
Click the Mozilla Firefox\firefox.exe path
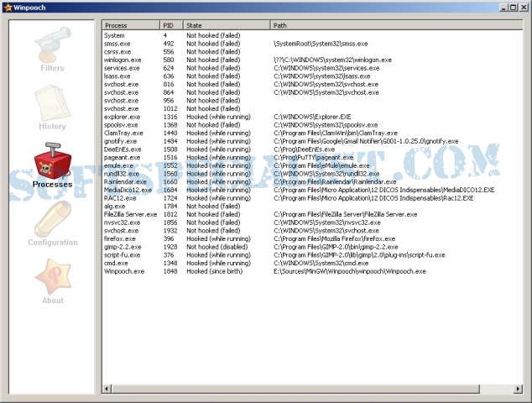tap(334, 238)
